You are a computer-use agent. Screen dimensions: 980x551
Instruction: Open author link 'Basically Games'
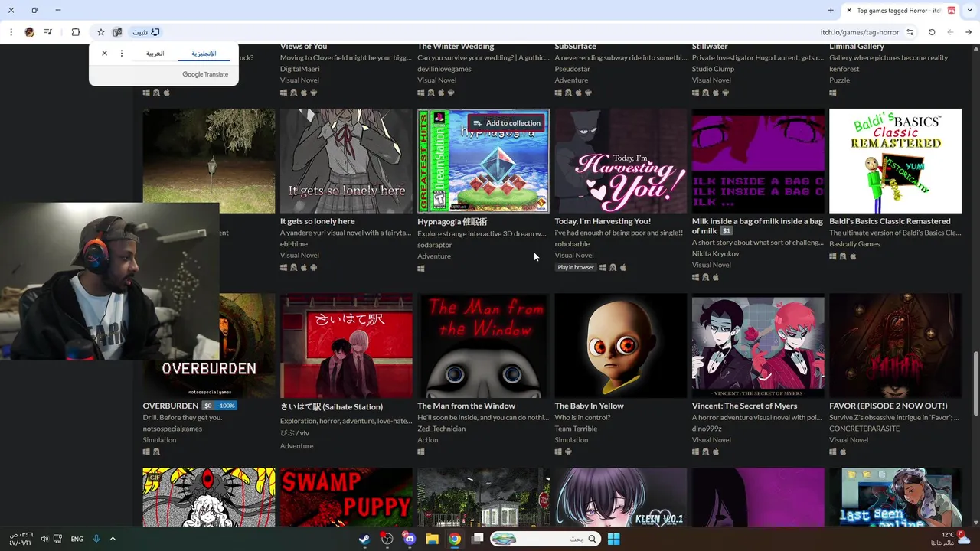(854, 244)
